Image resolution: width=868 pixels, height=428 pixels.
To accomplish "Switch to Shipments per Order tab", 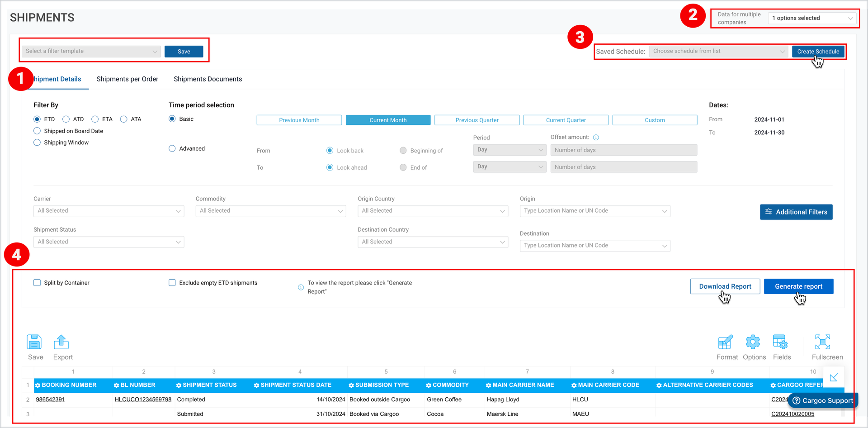I will [127, 79].
